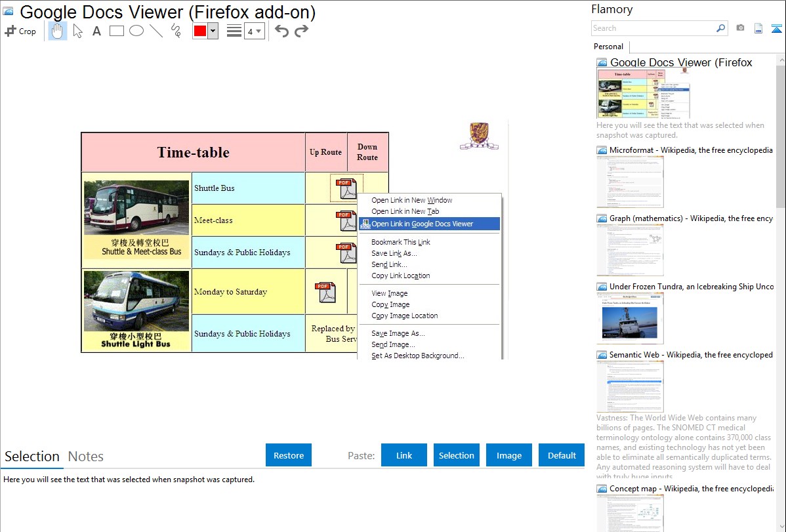786x532 pixels.
Task: Open the Semantic Web snapshot thumbnail
Action: click(630, 386)
